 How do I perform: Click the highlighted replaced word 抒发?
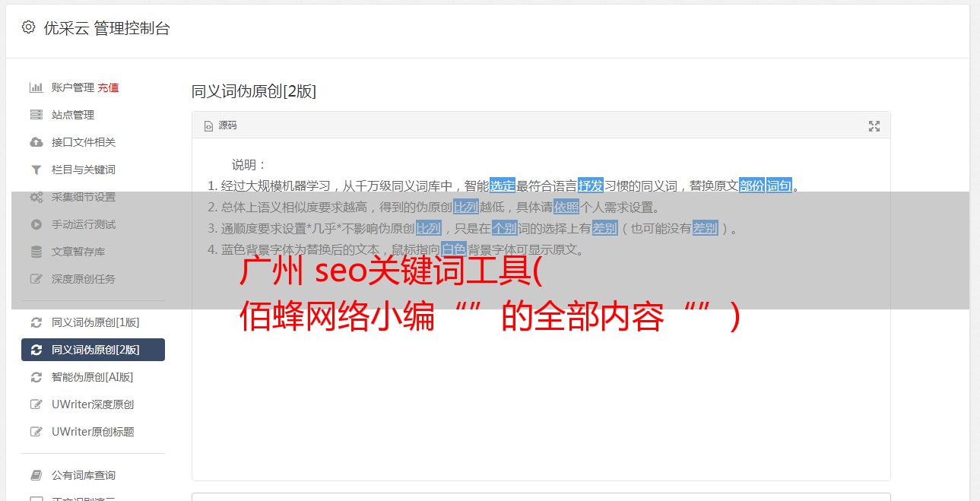click(x=591, y=185)
